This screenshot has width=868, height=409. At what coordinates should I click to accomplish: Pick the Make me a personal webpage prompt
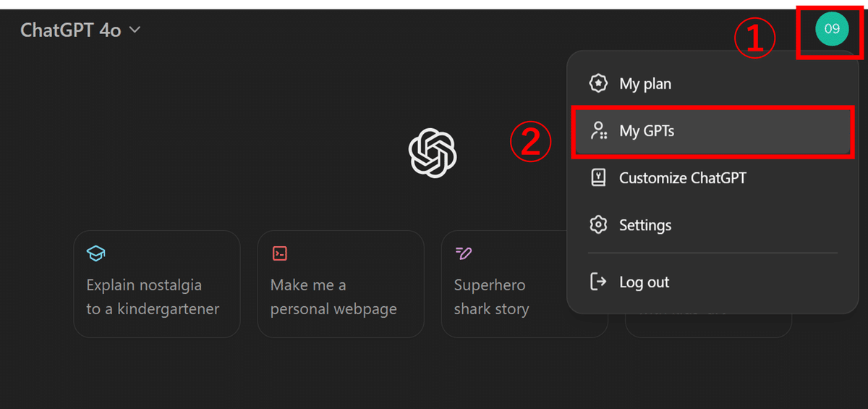click(x=341, y=284)
